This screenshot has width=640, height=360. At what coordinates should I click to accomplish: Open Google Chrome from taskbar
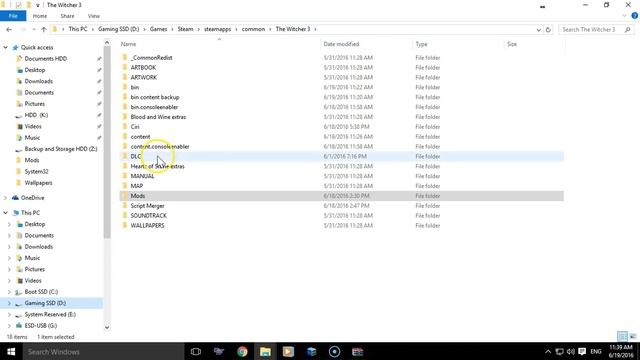click(242, 351)
